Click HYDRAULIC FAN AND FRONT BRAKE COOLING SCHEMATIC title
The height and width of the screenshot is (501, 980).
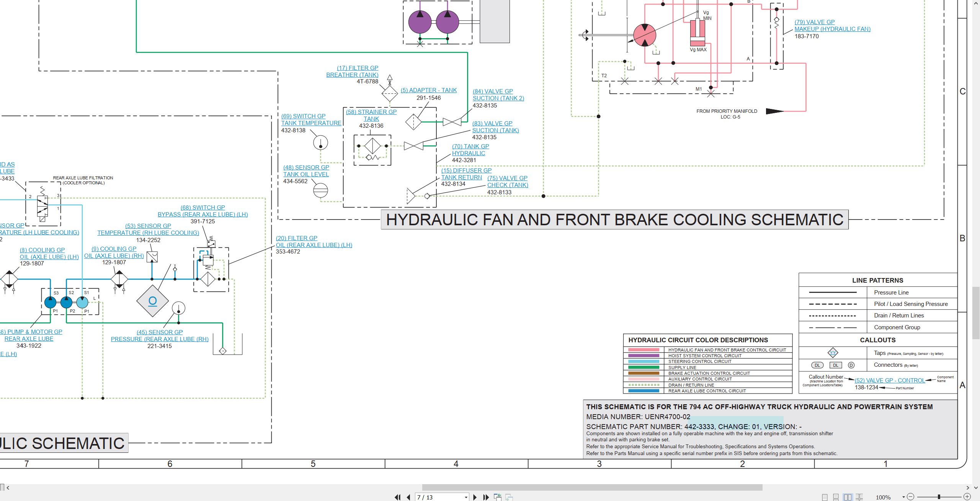(x=615, y=220)
